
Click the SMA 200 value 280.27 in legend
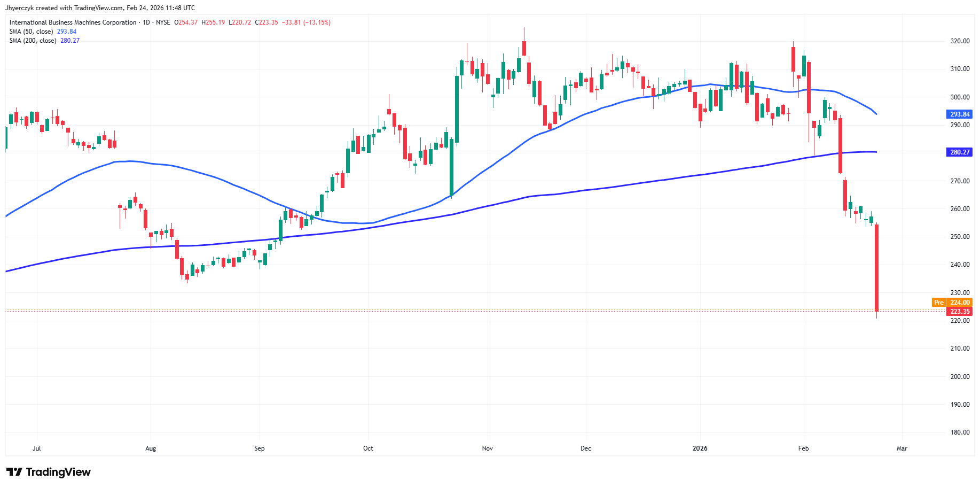70,41
